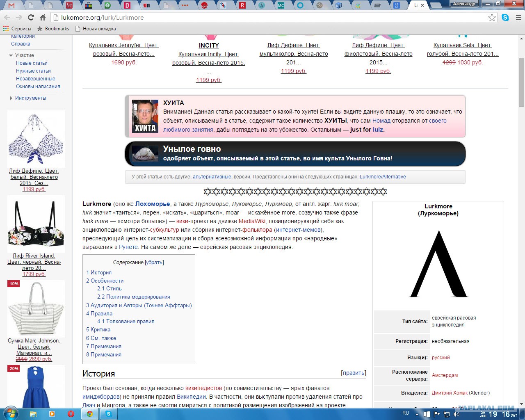
Task: Open the white Marc Johnson bag thumbnail
Action: coord(36,309)
